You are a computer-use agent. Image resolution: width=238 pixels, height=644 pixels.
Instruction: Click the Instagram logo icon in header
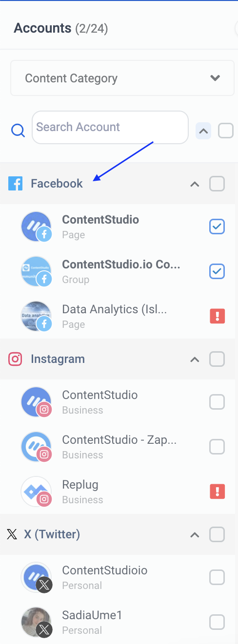[16, 359]
